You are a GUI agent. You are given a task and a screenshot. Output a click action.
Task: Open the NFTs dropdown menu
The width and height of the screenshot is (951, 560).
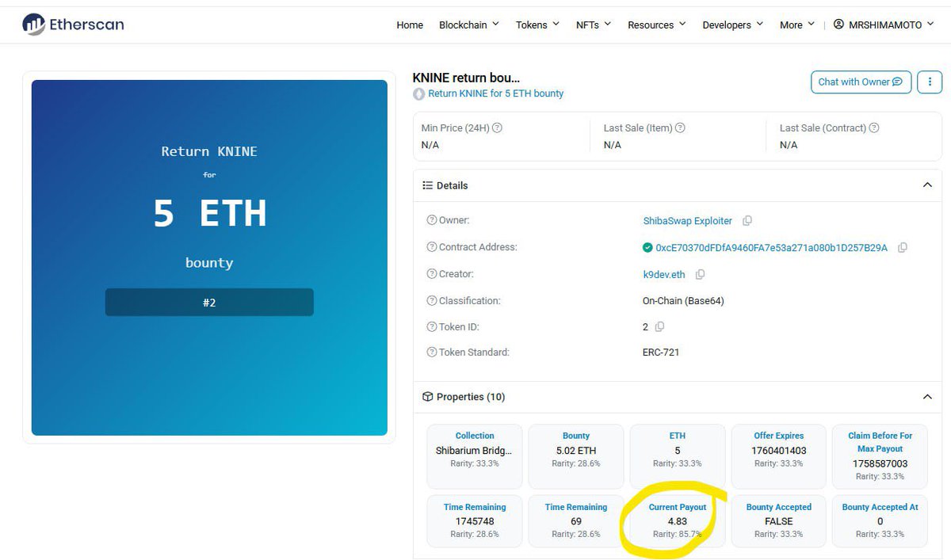(594, 25)
